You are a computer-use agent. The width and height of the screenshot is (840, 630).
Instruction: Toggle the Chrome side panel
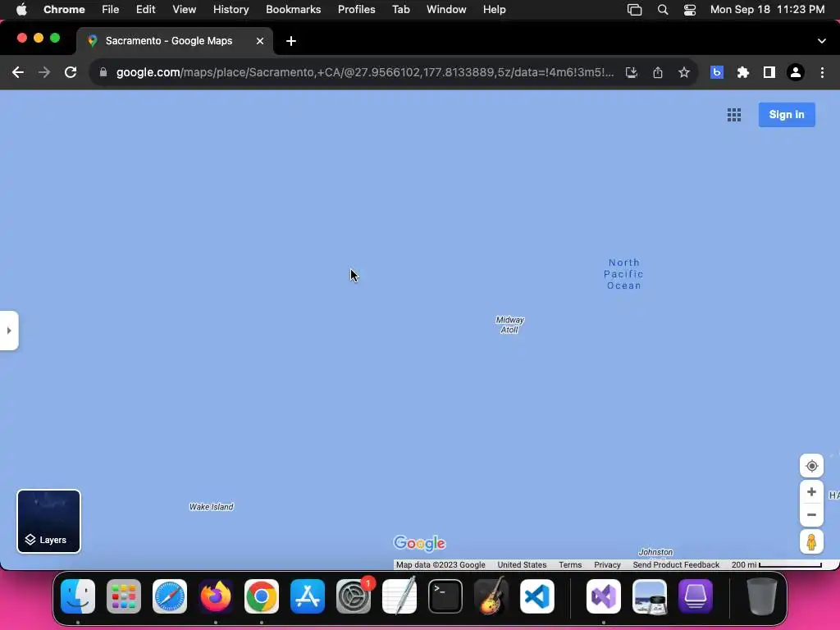[x=769, y=72]
